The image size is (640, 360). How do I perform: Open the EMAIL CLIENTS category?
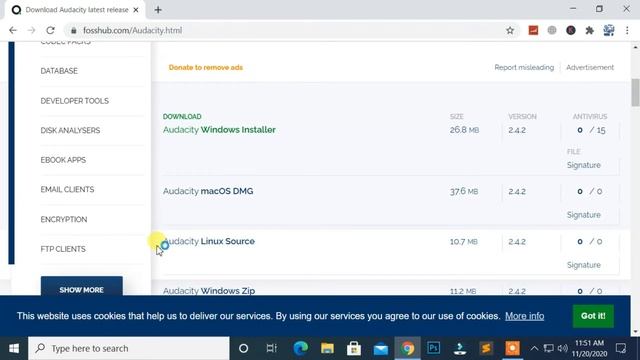pos(67,189)
